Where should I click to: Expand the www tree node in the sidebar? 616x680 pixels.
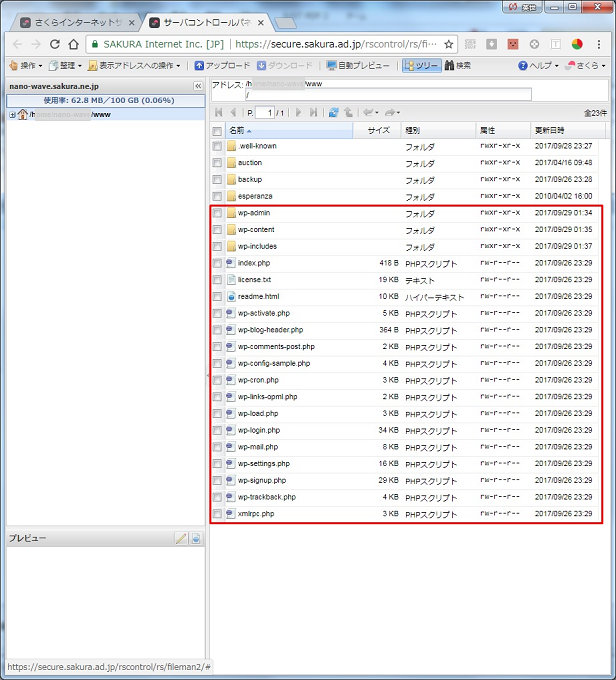coord(11,114)
